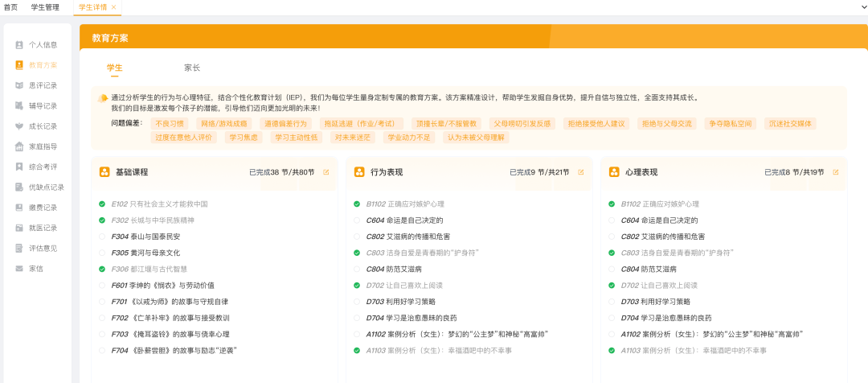Click the 沉迷社交媒体 tag
The width and height of the screenshot is (868, 383).
(790, 124)
